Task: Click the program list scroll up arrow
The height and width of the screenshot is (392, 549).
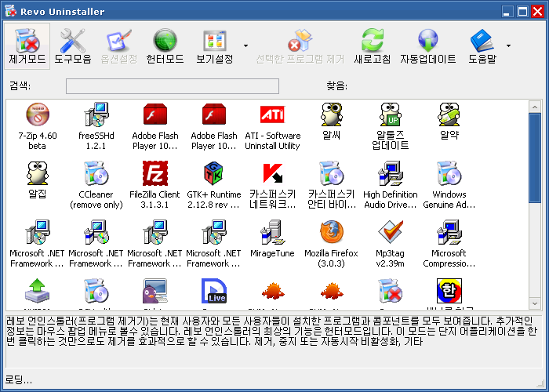Action: tap(535, 107)
